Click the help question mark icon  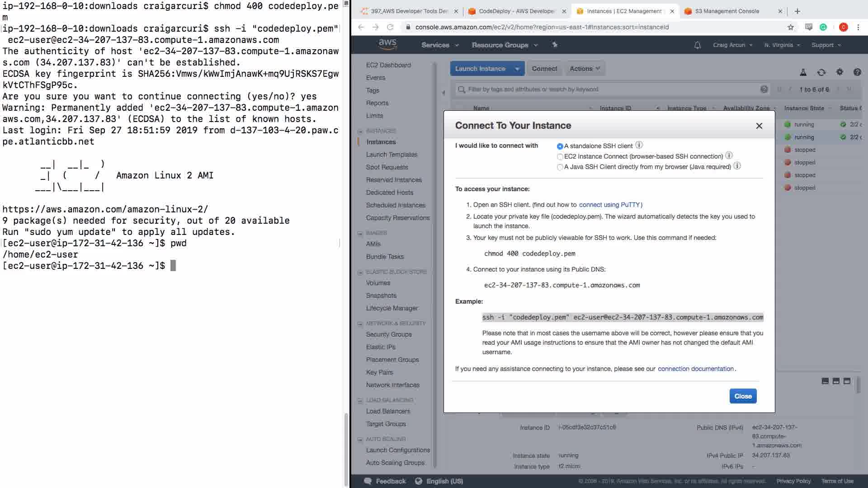[857, 72]
